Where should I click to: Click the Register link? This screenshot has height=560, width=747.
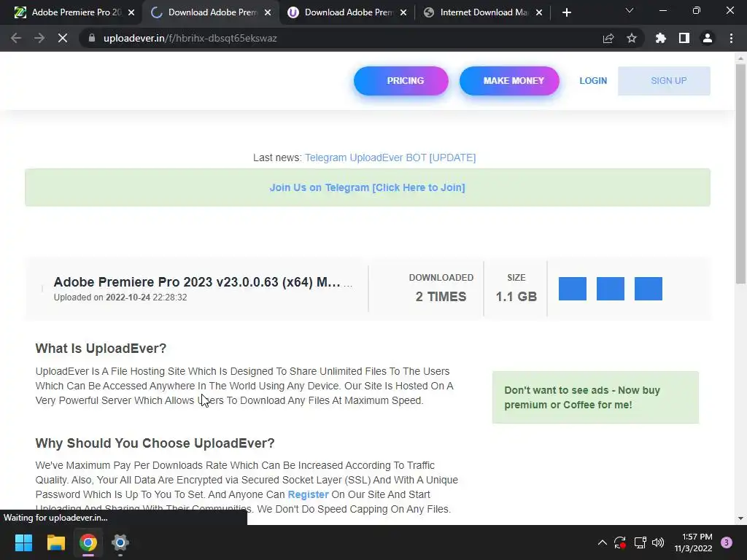point(309,494)
